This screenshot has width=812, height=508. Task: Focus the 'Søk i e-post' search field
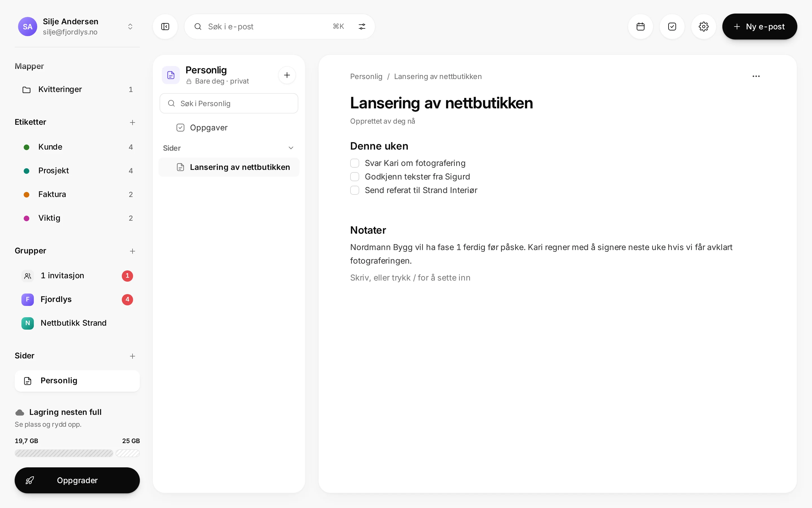[x=279, y=27]
